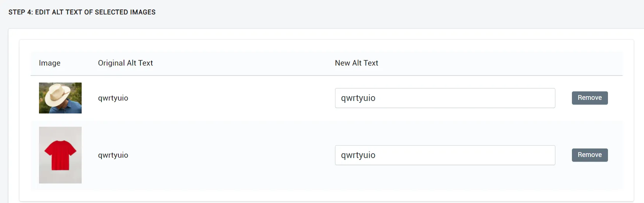This screenshot has height=203, width=644.
Task: Click the cowboy hat image thumbnail
Action: point(60,98)
